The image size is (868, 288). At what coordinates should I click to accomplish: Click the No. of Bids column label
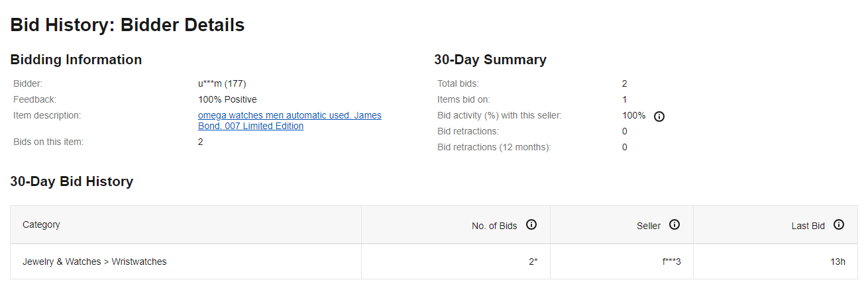pos(494,226)
